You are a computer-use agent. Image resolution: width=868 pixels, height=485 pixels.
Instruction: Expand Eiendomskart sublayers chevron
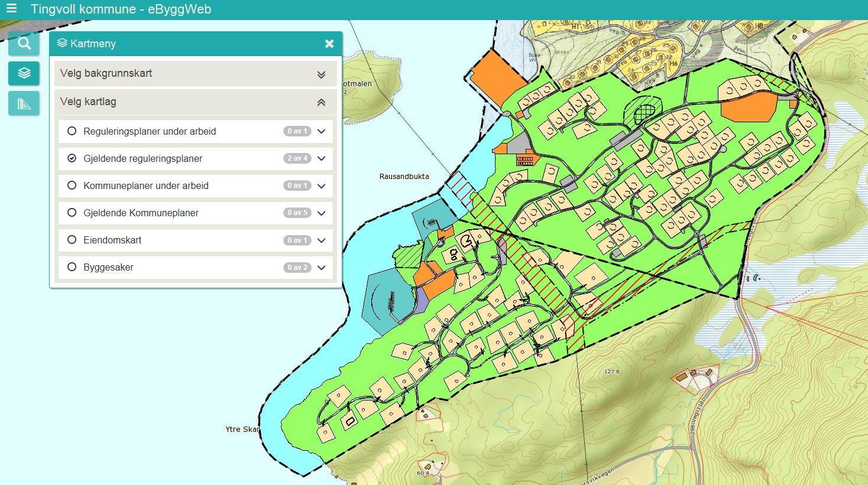pyautogui.click(x=322, y=240)
